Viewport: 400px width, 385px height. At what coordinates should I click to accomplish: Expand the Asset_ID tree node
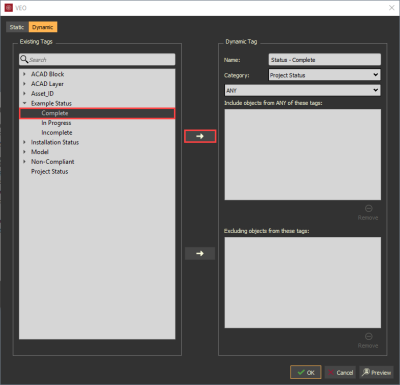click(x=24, y=93)
